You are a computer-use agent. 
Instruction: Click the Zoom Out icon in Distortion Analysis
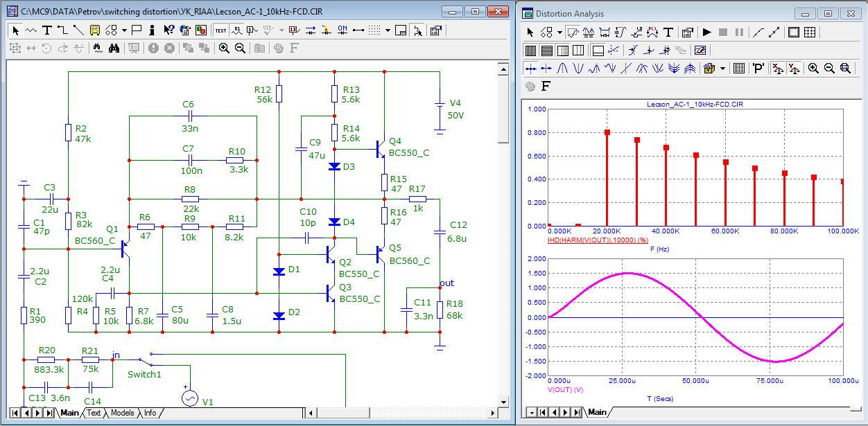pos(829,69)
